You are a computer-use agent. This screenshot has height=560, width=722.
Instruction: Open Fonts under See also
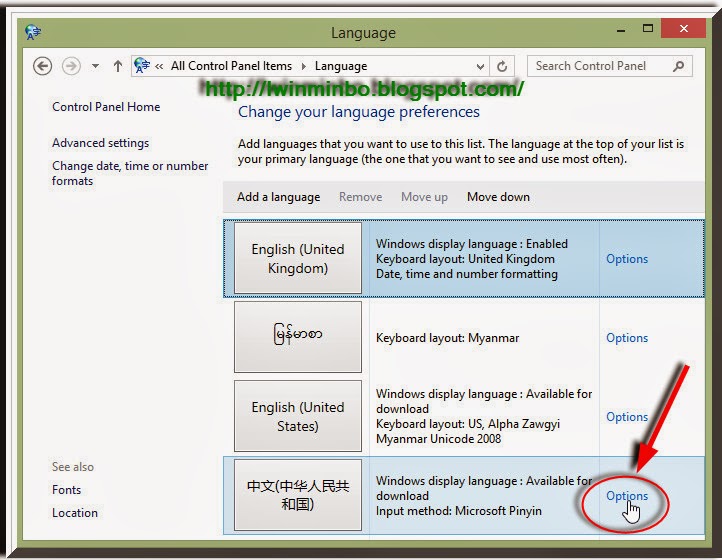coord(66,490)
